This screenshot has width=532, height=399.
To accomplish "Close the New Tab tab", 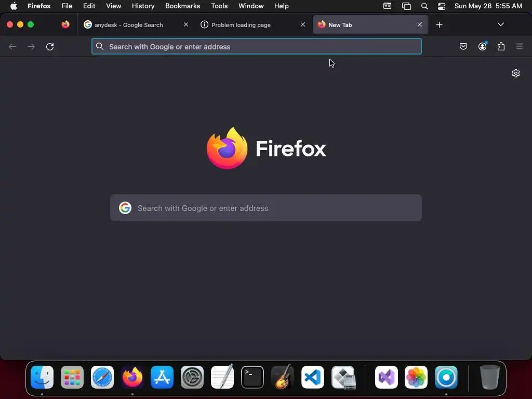I will pyautogui.click(x=420, y=24).
